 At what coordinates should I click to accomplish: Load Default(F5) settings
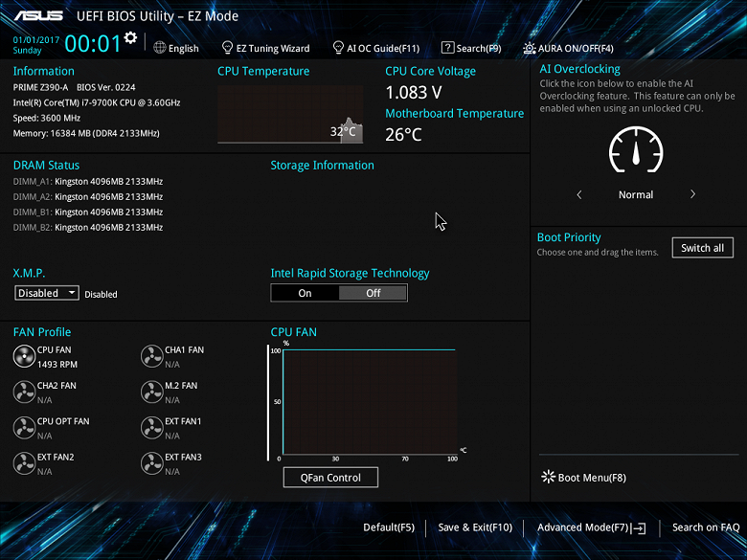tap(389, 527)
